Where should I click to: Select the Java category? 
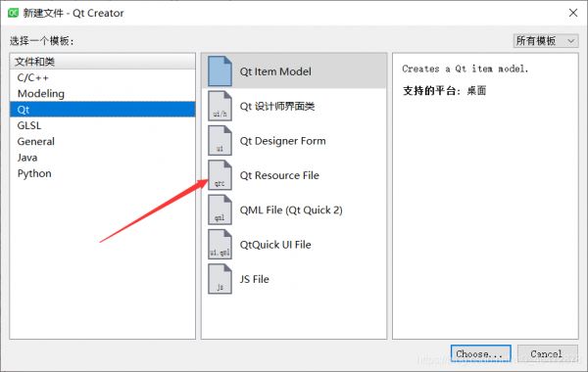pos(102,158)
